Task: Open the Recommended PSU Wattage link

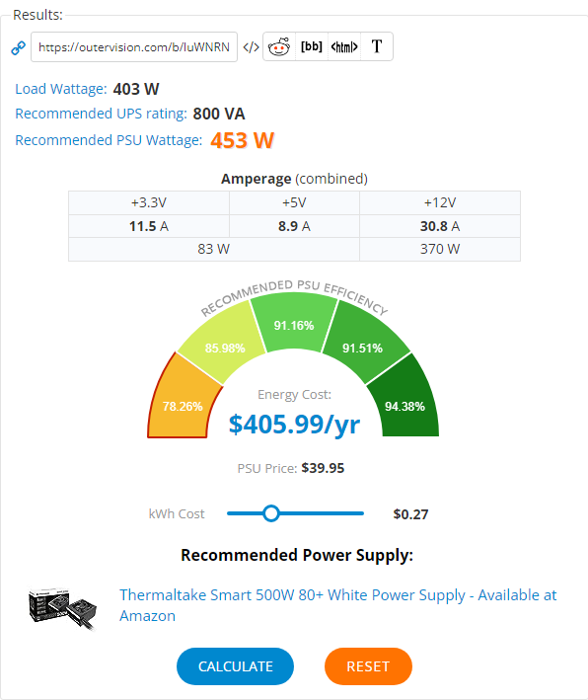Action: point(109,140)
